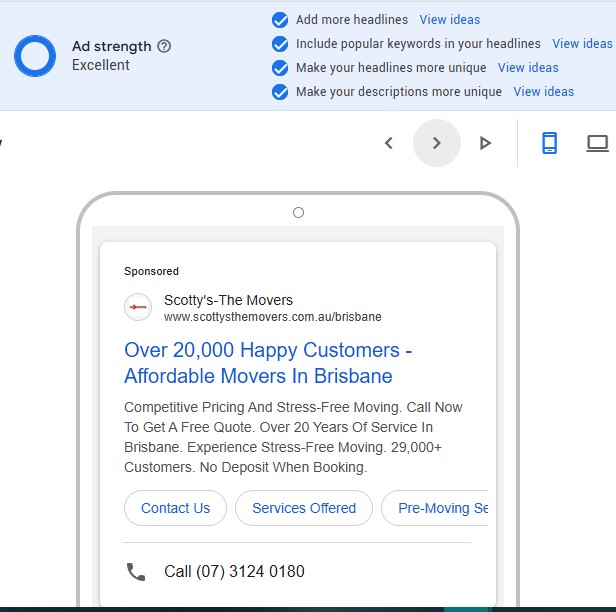Click checkmark beside Add more headlines

(x=280, y=20)
